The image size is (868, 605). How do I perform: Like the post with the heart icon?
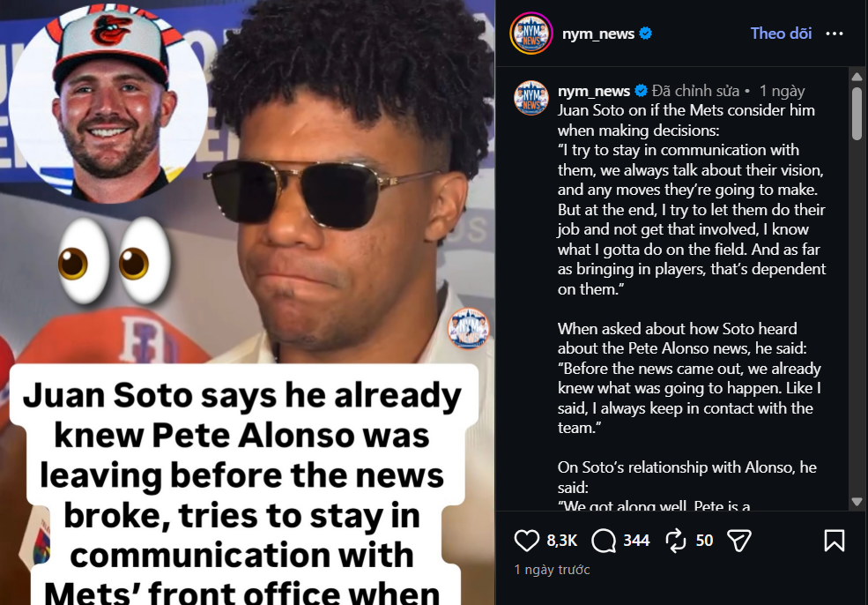526,540
